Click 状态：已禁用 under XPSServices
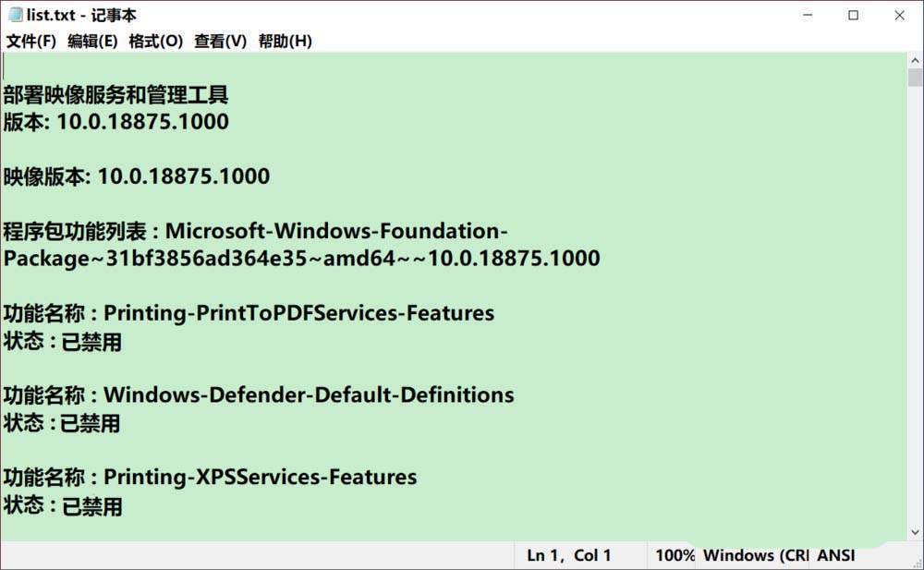924x570 pixels. [x=63, y=505]
